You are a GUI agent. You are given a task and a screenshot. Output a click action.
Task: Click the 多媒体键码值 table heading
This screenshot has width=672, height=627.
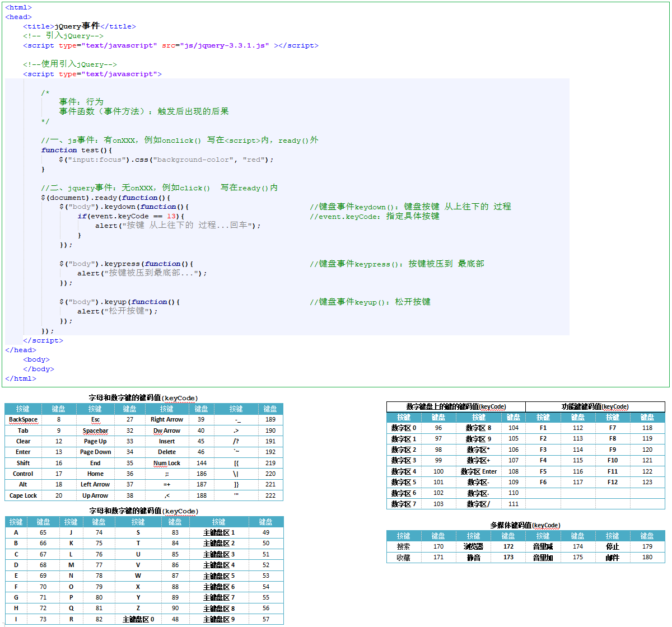(525, 525)
